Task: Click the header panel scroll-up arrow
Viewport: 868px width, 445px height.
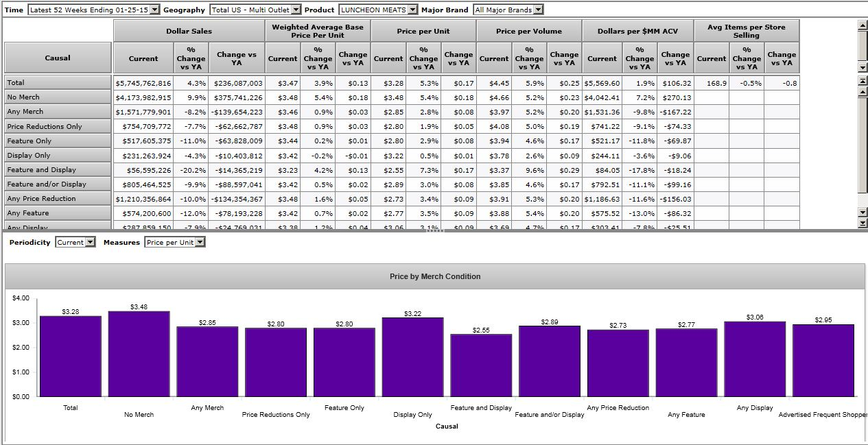Action: click(x=863, y=25)
